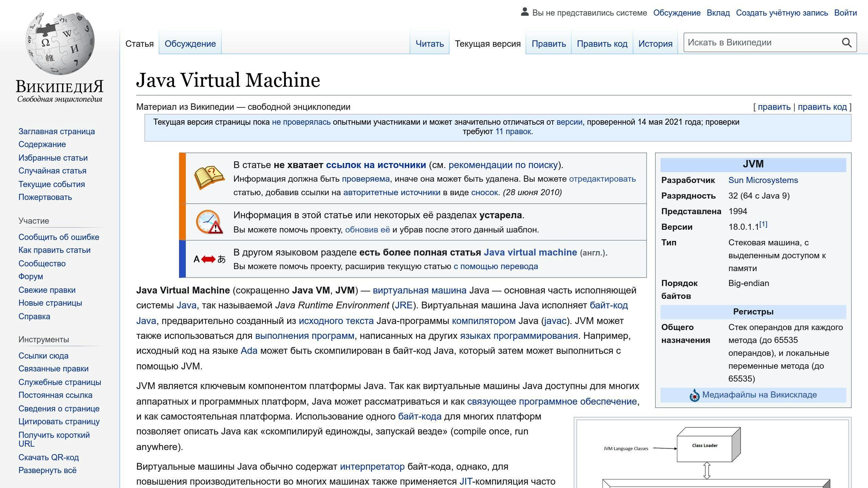Click 'Создать учётную запись'

click(782, 13)
